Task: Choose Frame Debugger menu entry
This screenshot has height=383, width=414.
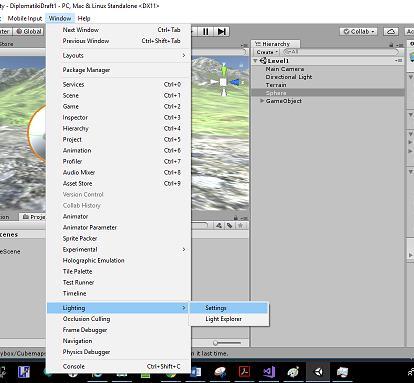Action: click(119, 330)
